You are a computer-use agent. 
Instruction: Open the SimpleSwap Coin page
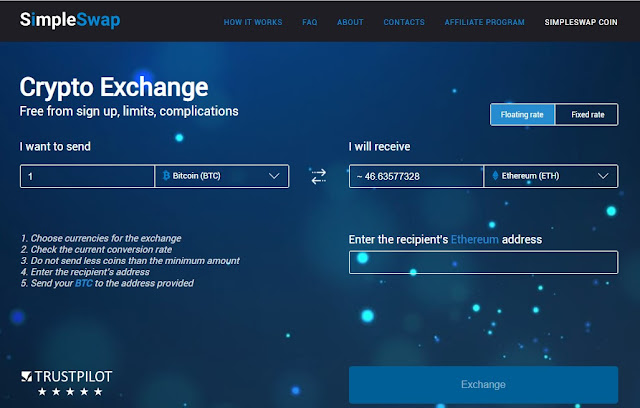tap(581, 22)
